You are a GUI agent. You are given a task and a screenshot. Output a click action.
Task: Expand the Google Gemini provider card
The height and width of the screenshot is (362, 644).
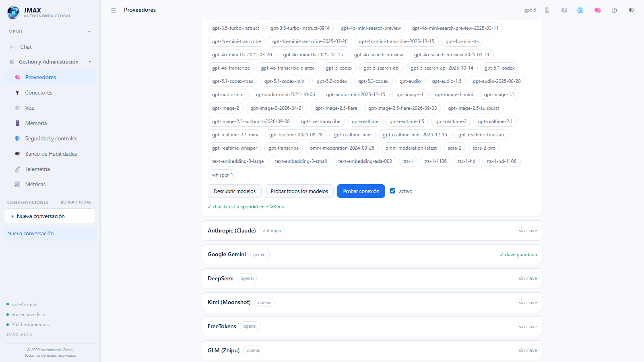click(x=372, y=254)
